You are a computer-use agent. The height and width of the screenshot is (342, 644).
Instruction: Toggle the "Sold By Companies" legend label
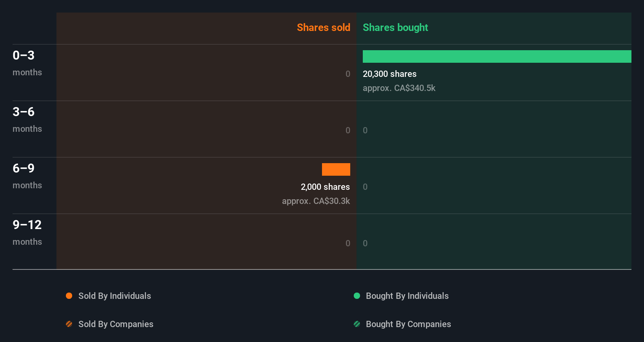(x=116, y=324)
